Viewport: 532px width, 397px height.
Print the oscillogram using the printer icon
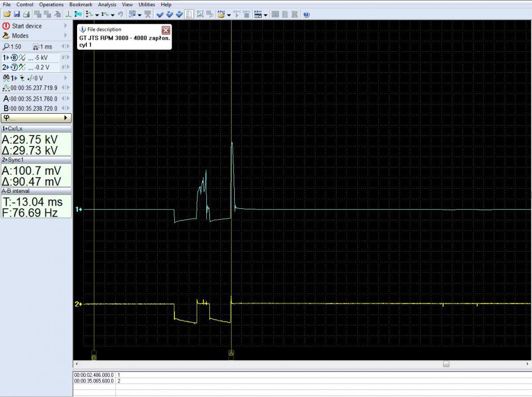[x=26, y=14]
